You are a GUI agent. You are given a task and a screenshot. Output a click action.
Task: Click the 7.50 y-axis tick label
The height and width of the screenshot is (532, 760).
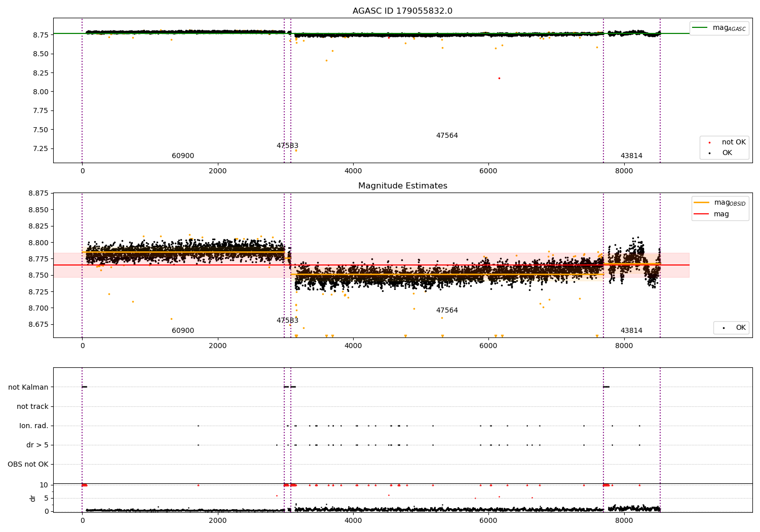41,130
